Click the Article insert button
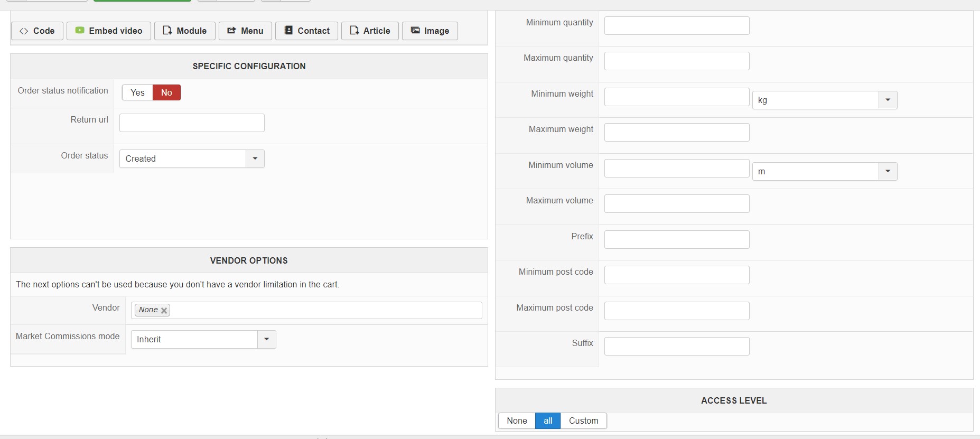Image resolution: width=980 pixels, height=439 pixels. 370,31
